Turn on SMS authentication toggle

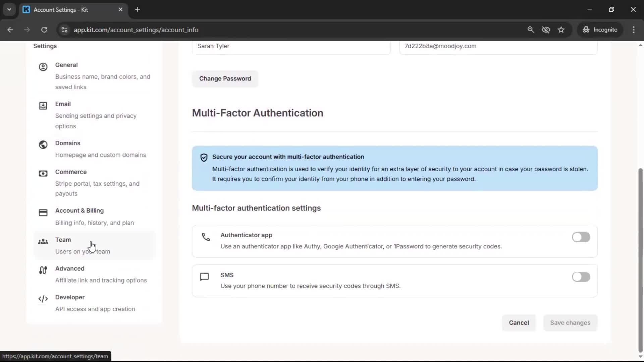point(581,277)
